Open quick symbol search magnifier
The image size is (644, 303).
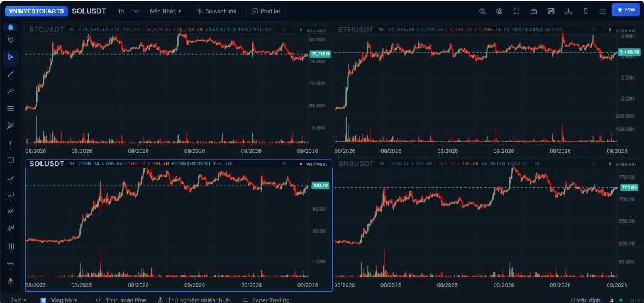[x=482, y=11]
